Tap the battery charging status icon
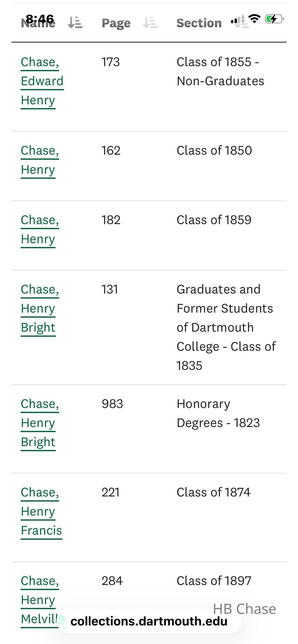The height and width of the screenshot is (644, 298). coord(274,19)
